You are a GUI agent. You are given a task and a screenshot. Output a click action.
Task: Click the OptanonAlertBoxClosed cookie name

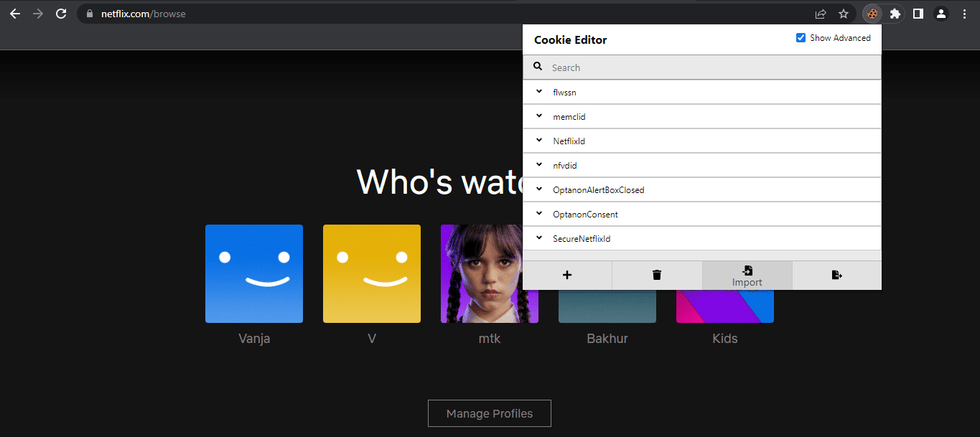(599, 190)
